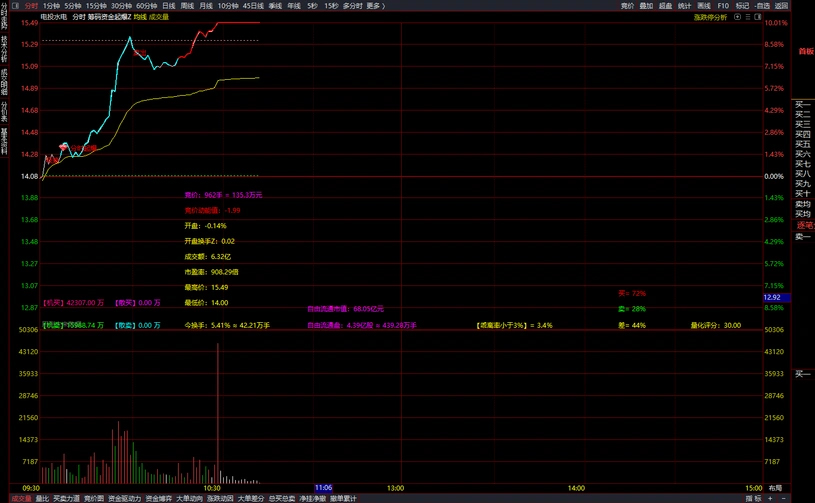
Task: Select the 资金博弈 indicator tab
Action: [159, 498]
